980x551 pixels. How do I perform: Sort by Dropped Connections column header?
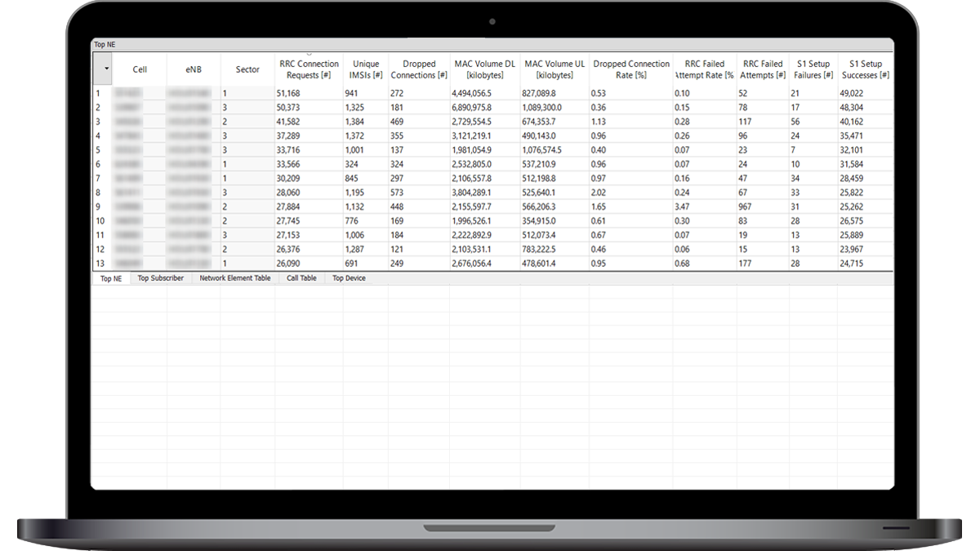[x=419, y=69]
